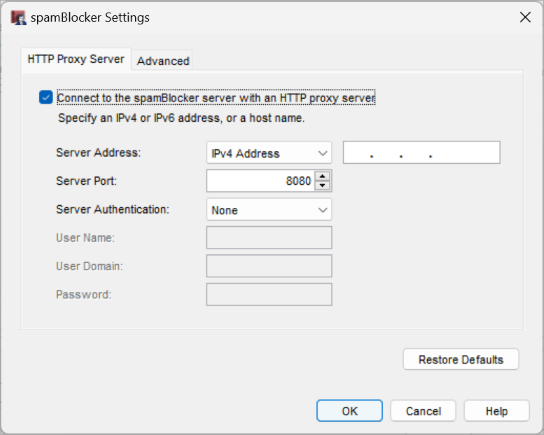
Task: Click the 'Server Address:' label
Action: pos(99,153)
